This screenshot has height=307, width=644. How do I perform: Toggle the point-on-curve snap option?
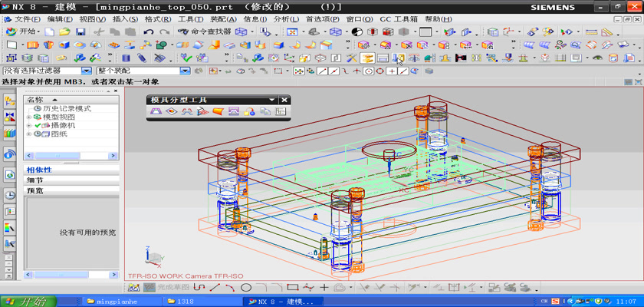click(404, 71)
